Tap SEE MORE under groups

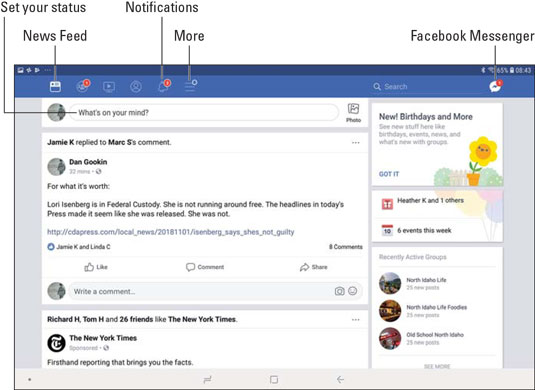pos(437,366)
